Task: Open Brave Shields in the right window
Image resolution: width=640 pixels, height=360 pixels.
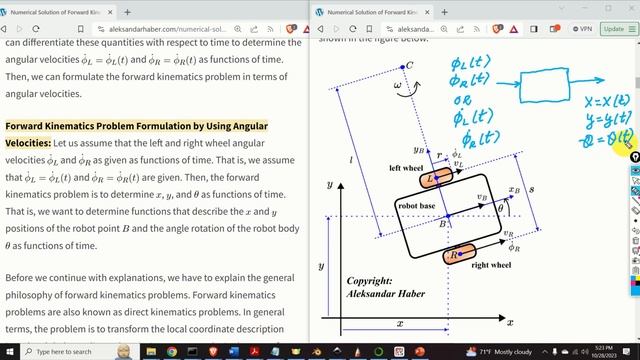Action: (497, 29)
